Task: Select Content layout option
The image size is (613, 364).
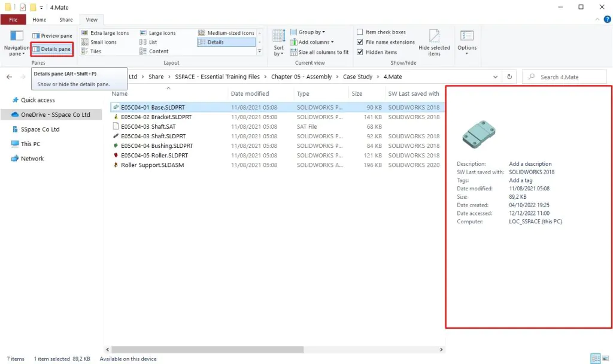Action: coord(154,51)
